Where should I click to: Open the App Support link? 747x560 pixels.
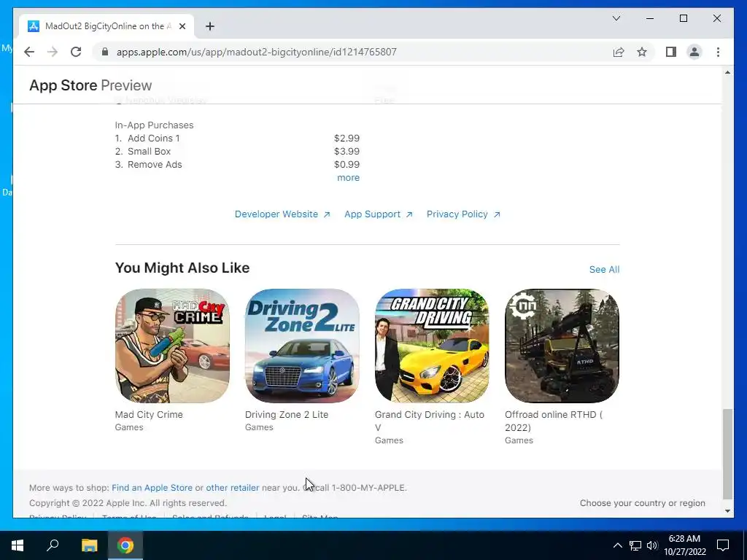[x=379, y=214]
